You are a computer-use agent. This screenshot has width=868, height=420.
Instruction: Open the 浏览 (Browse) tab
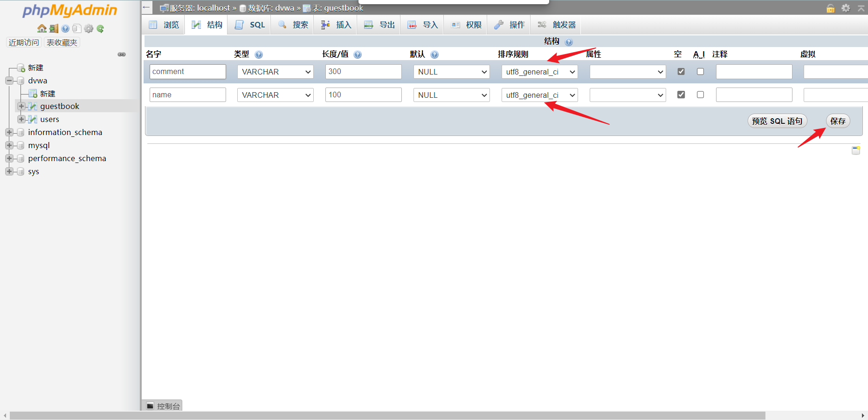click(164, 25)
